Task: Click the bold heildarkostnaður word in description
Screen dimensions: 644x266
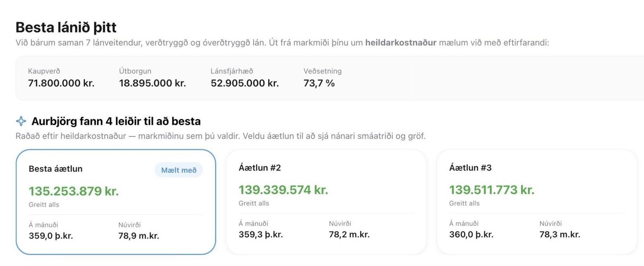Action: click(x=401, y=43)
